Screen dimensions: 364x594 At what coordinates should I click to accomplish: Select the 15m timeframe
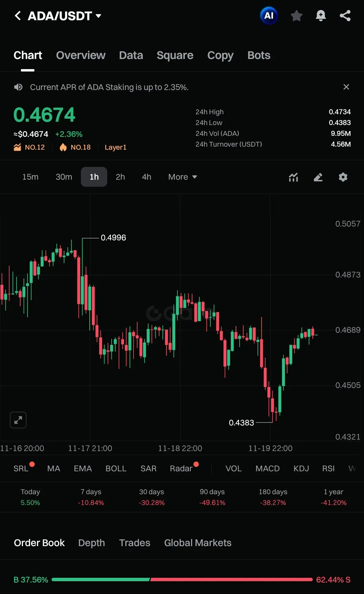pyautogui.click(x=30, y=177)
